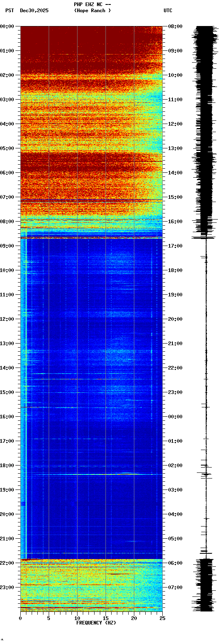Click the 'FREQUENCY (HZ)' axis label

[96, 622]
